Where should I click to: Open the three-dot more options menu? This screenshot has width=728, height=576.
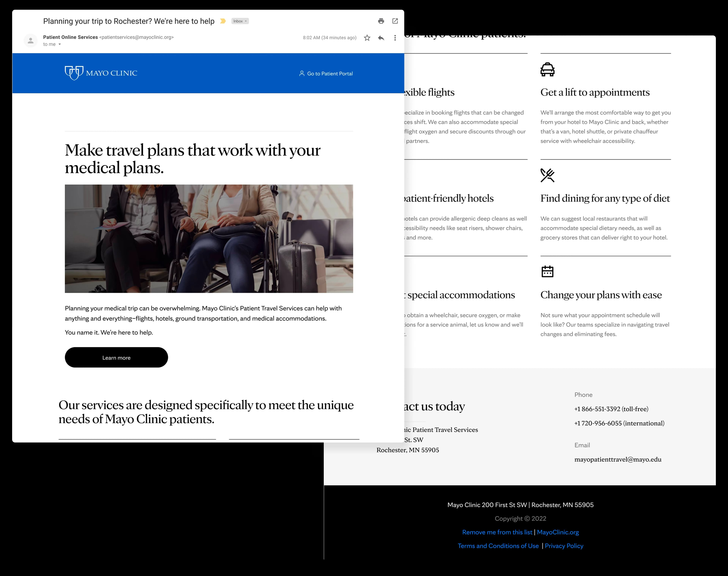pos(395,38)
